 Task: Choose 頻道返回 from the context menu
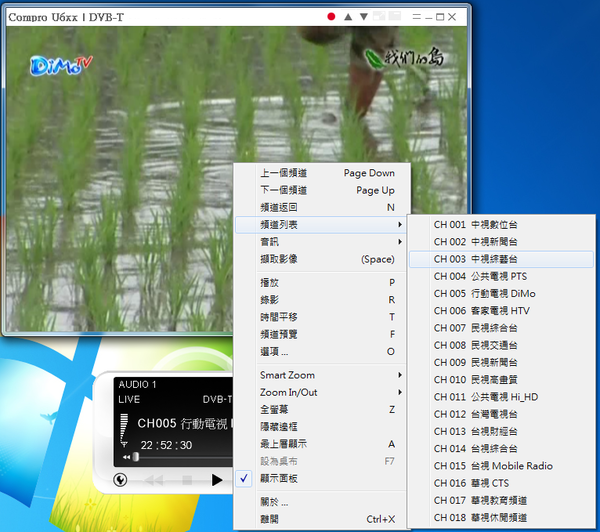(322, 207)
